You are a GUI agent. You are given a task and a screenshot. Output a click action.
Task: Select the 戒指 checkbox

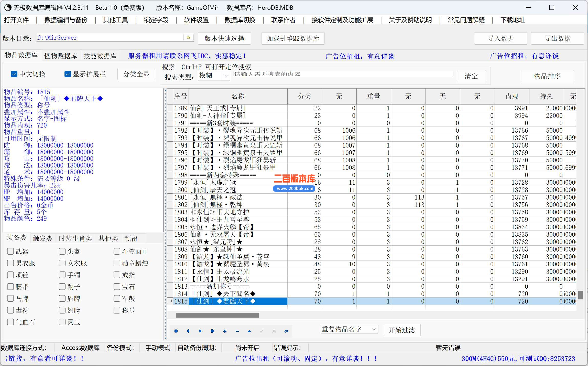117,275
